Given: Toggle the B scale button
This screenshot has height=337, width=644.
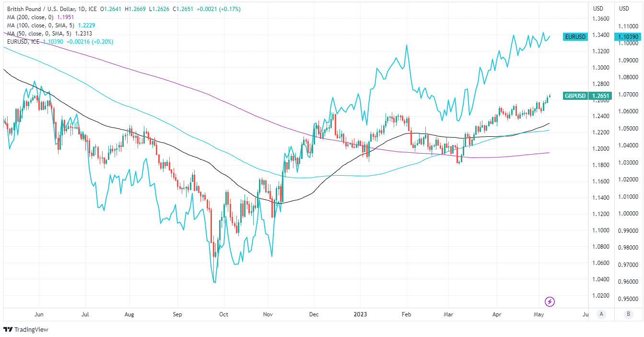Looking at the screenshot, I should (628, 314).
